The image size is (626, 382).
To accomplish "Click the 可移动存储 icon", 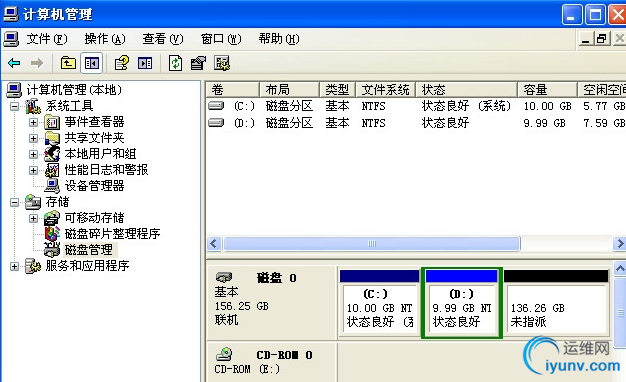I will click(x=52, y=218).
